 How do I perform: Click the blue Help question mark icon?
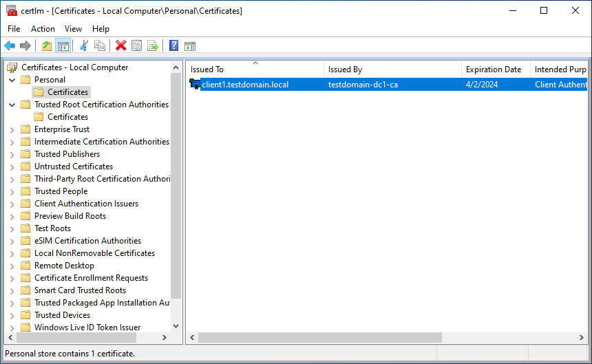tap(173, 45)
